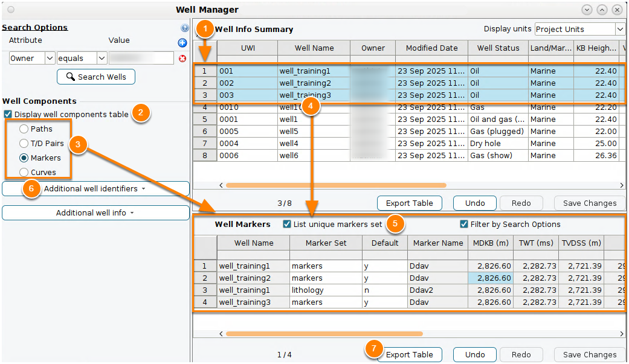
Task: Add a search attribute with the blue plus icon
Action: click(x=182, y=43)
